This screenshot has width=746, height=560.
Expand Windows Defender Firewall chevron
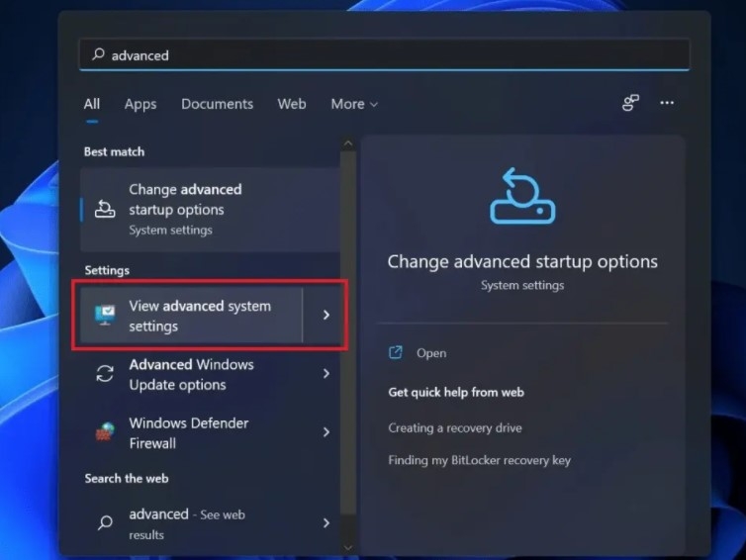[326, 432]
